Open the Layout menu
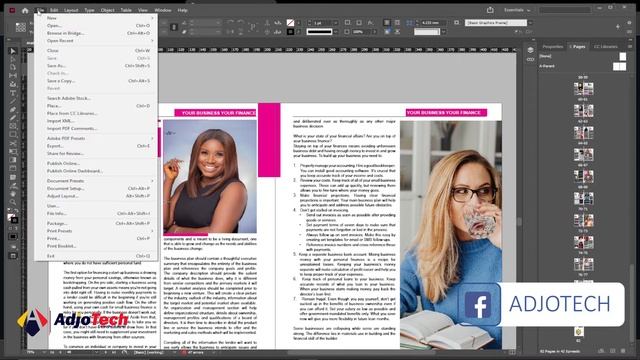The width and height of the screenshot is (640, 360). click(x=71, y=10)
